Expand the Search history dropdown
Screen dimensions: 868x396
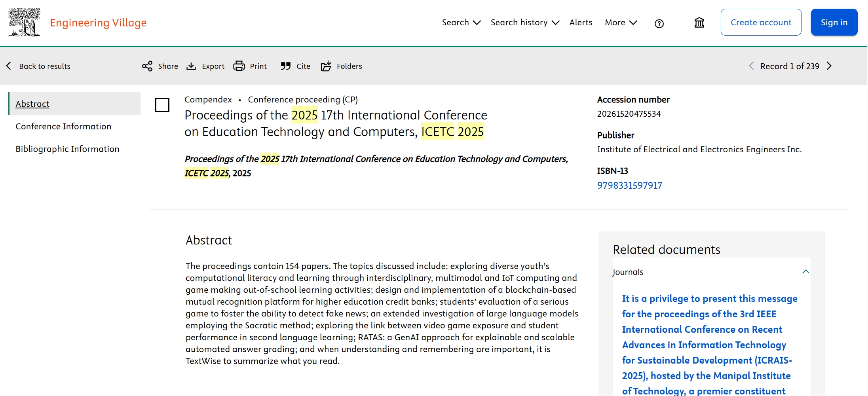(525, 23)
